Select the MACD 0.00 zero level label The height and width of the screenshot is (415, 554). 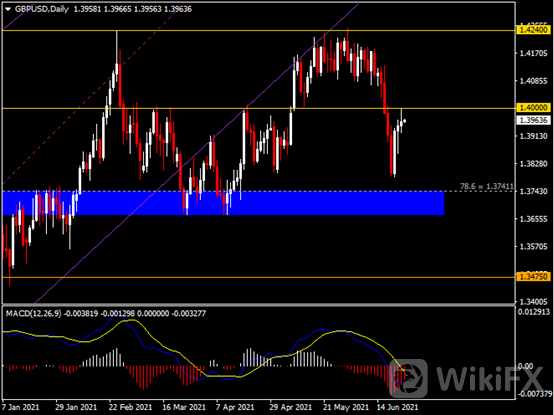coord(525,366)
